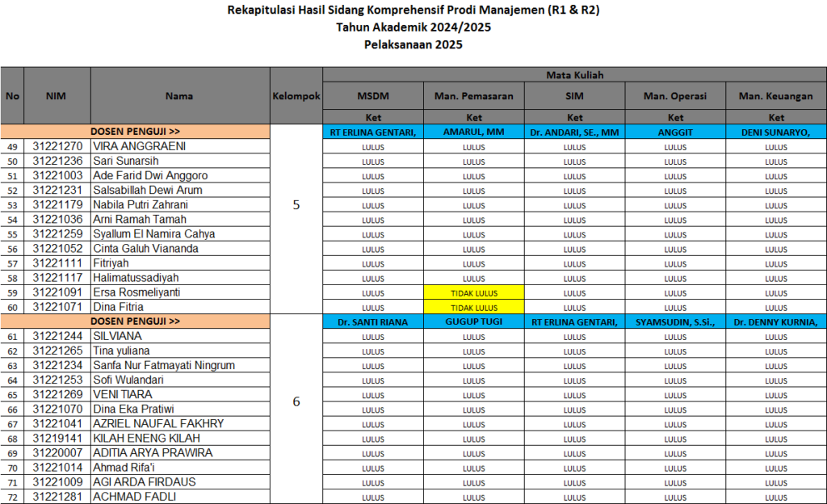Select NIM cell '31220007'
The width and height of the screenshot is (827, 504).
[x=57, y=453]
